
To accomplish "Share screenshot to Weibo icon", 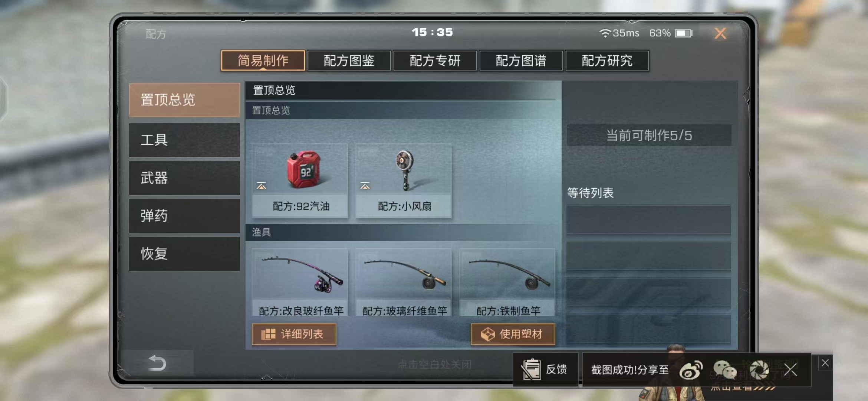I will point(690,370).
